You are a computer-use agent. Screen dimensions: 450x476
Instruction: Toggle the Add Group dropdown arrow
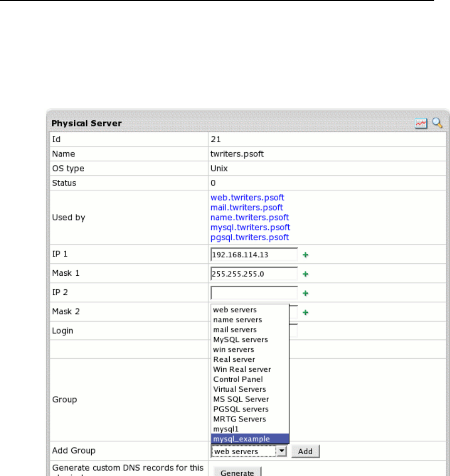(282, 451)
